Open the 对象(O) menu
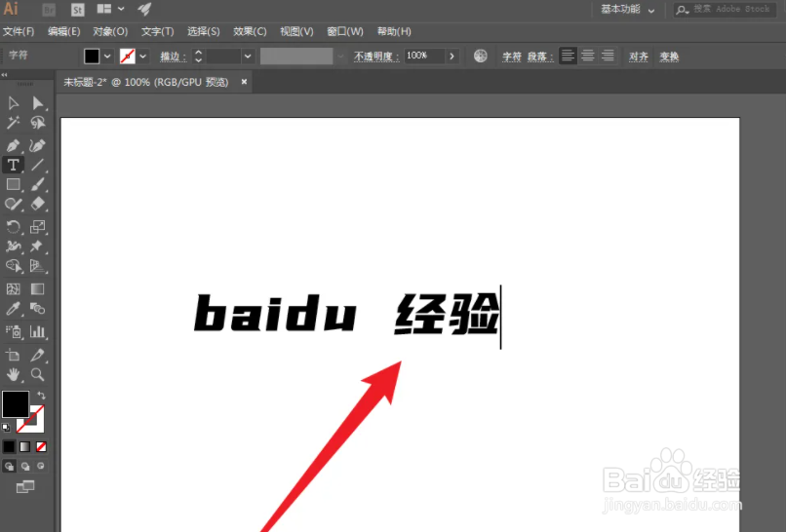Screen dimensions: 786x532 pos(110,31)
